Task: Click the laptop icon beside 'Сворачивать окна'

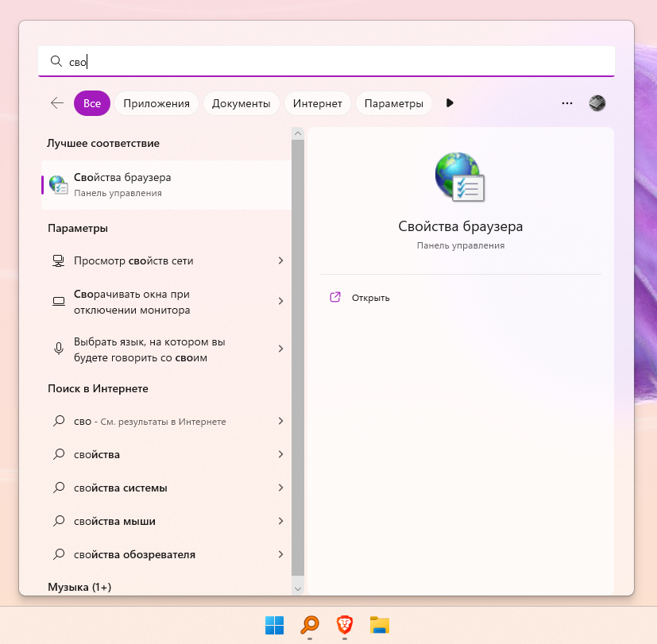Action: coord(58,301)
